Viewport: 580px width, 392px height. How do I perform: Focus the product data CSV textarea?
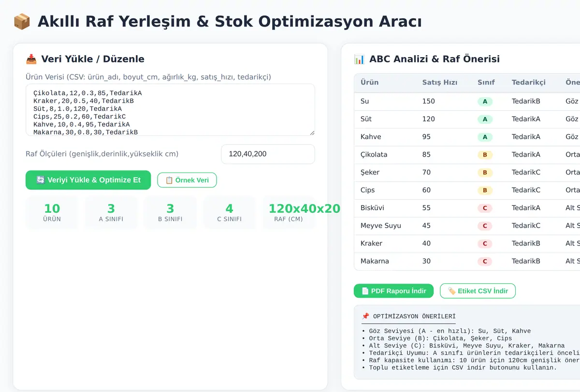170,110
